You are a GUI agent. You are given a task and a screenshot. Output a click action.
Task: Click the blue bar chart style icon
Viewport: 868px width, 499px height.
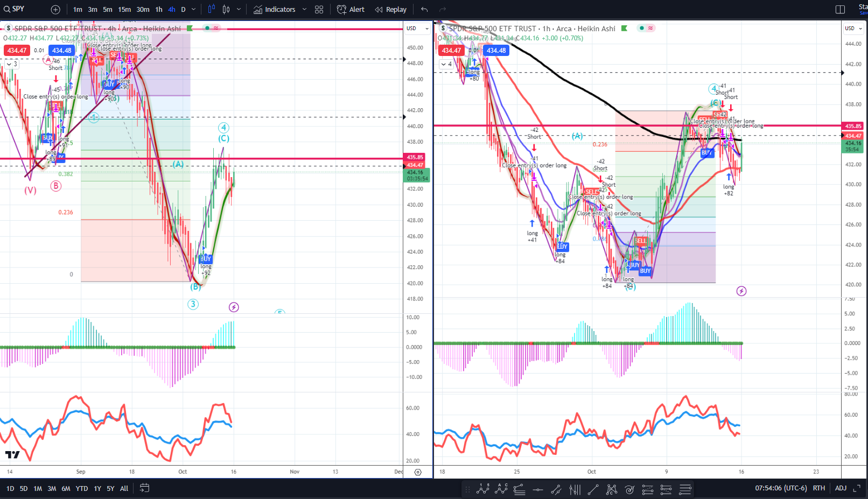point(211,9)
